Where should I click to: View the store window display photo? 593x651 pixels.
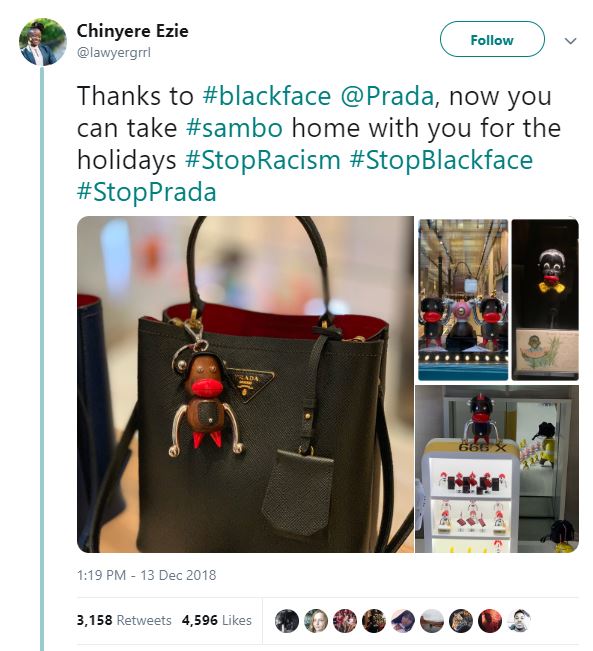[463, 300]
